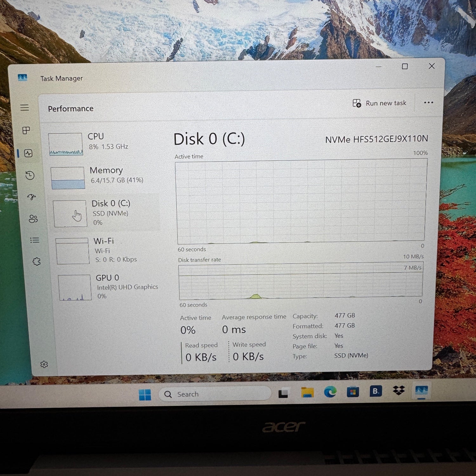Image resolution: width=476 pixels, height=476 pixels.
Task: Open the Windows Start button
Action: 145,395
